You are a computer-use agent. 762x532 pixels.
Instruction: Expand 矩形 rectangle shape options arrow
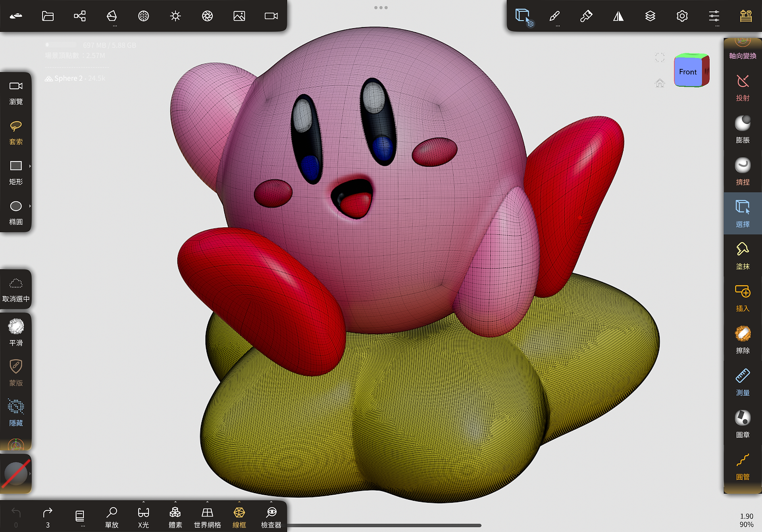(x=30, y=166)
